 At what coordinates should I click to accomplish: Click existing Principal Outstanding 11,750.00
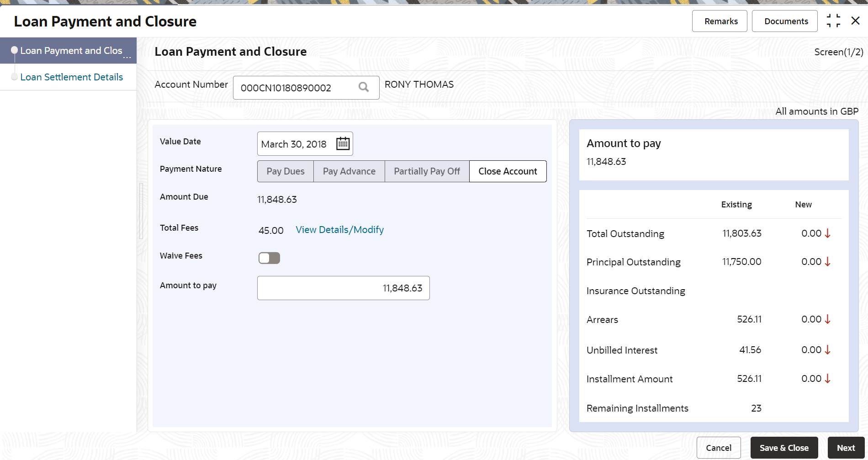(x=742, y=262)
